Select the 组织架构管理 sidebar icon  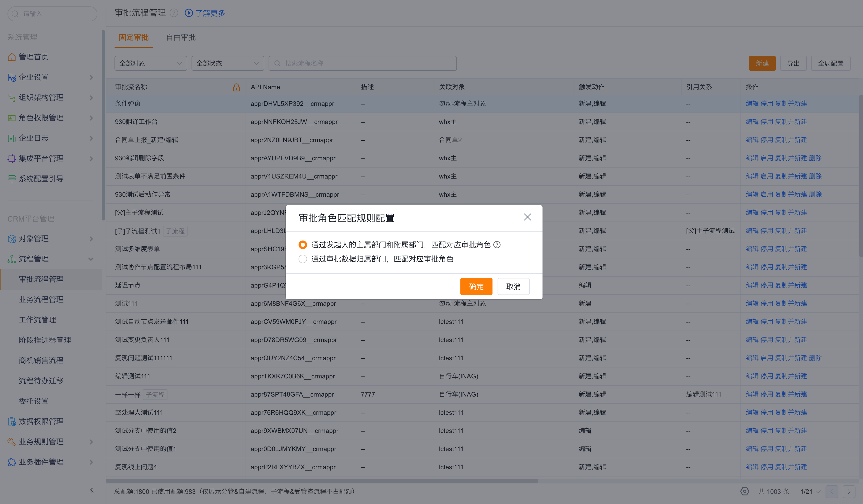pos(12,98)
